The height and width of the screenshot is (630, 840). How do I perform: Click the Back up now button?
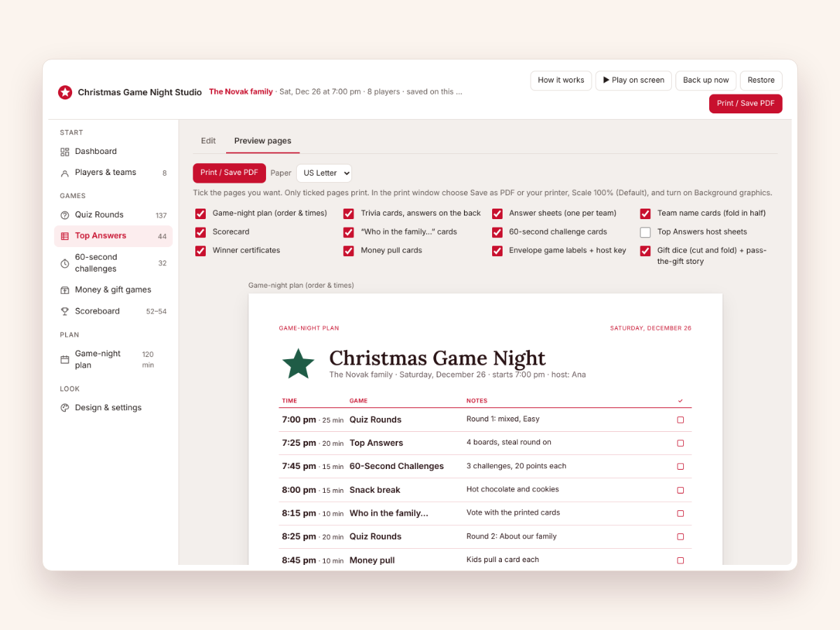(706, 80)
